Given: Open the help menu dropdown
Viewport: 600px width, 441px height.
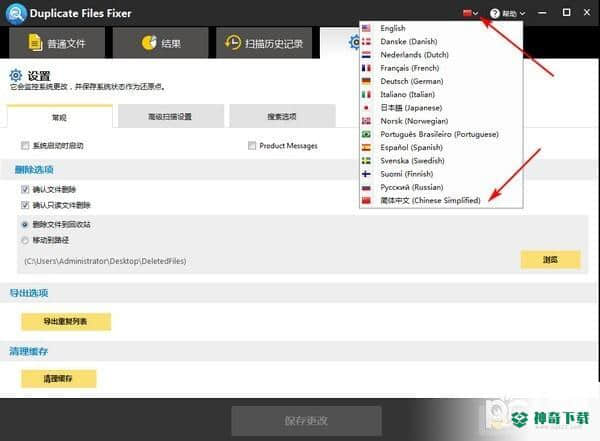Looking at the screenshot, I should click(x=507, y=13).
